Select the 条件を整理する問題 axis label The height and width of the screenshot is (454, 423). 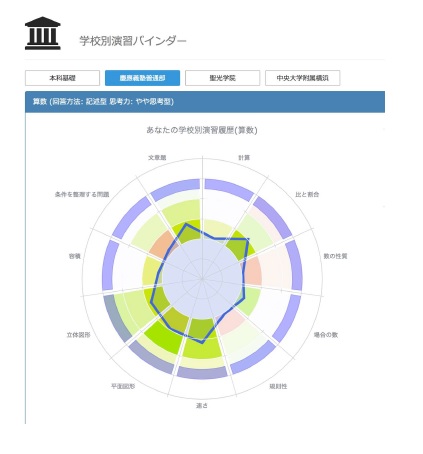(82, 194)
